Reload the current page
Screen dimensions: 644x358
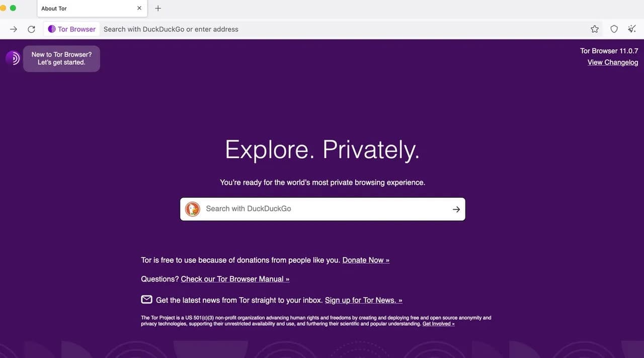pyautogui.click(x=31, y=29)
